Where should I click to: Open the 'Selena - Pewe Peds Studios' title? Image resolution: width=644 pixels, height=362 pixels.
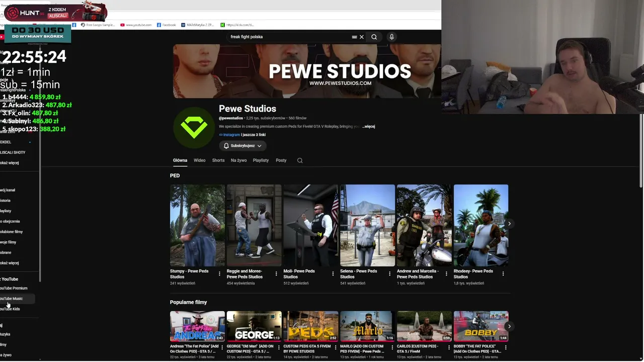click(x=359, y=274)
